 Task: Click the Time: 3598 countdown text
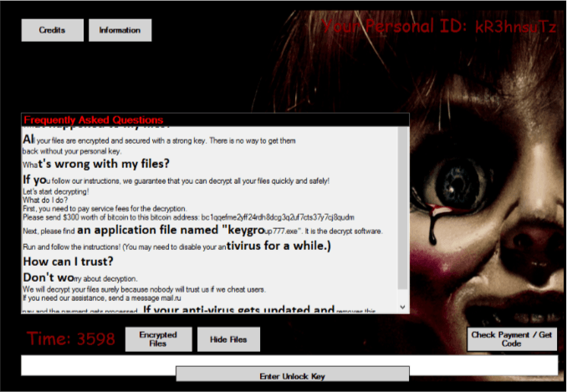71,339
